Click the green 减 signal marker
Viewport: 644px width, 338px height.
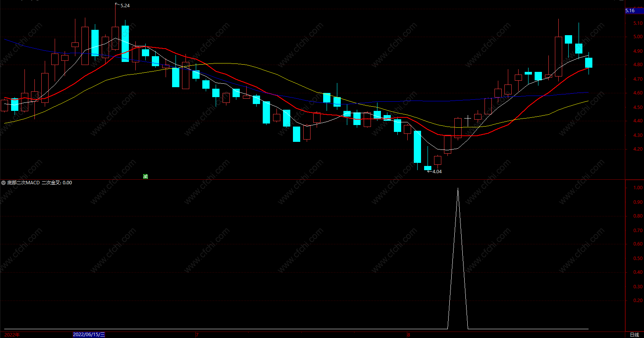click(x=145, y=176)
